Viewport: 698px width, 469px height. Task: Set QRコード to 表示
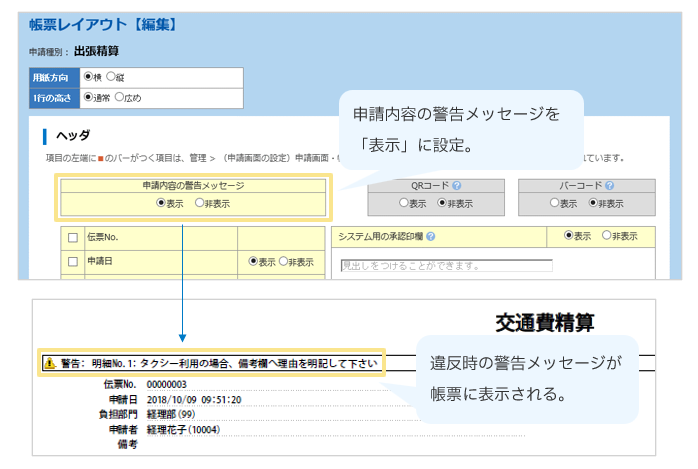pyautogui.click(x=404, y=203)
